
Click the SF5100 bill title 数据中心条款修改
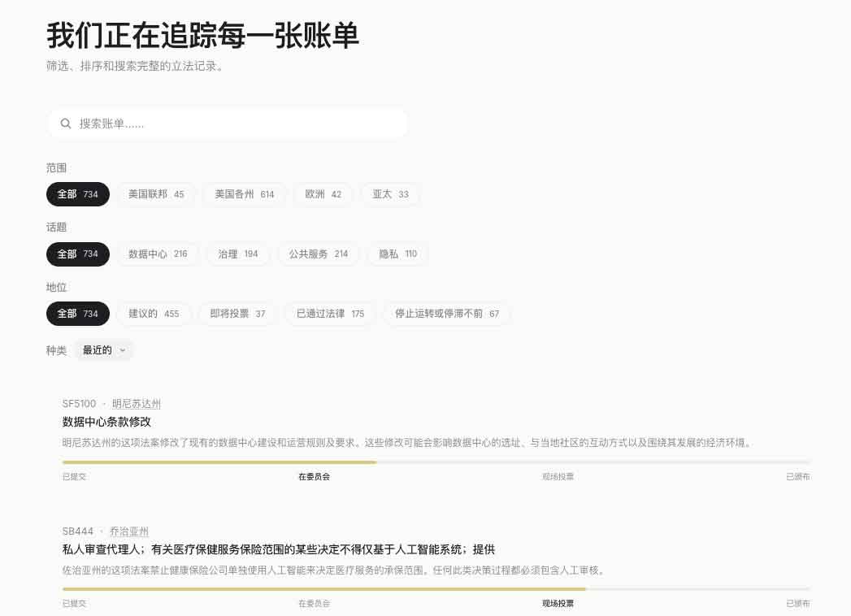click(x=106, y=423)
